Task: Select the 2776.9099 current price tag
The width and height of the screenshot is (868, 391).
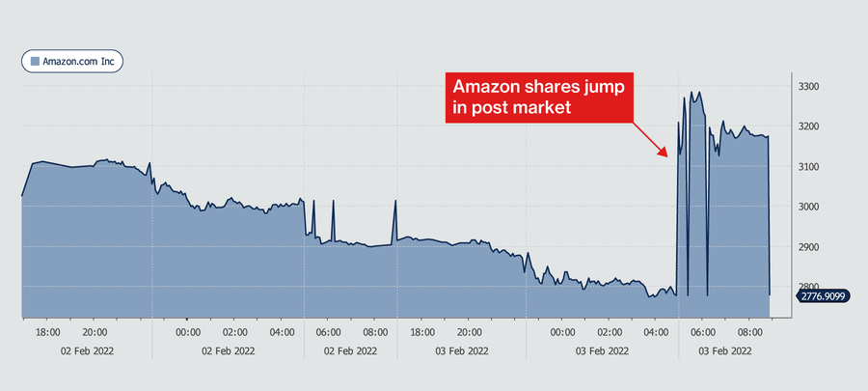Action: [823, 295]
